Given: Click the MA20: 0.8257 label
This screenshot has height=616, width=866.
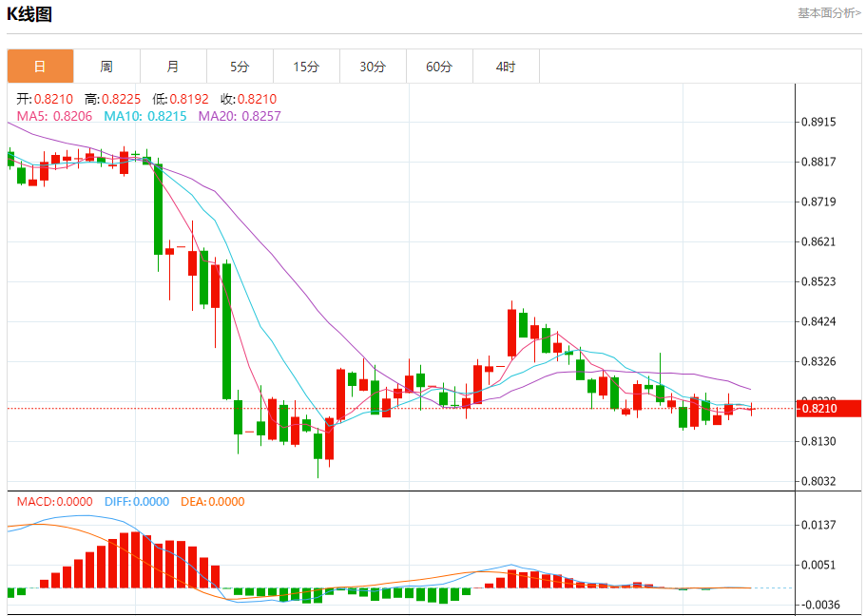Looking at the screenshot, I should coord(240,116).
